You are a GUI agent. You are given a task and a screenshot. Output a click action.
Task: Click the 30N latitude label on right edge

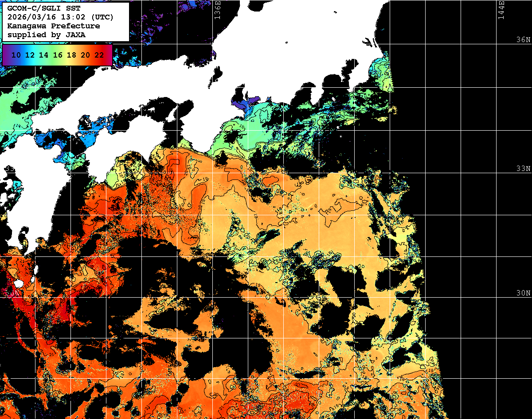pyautogui.click(x=523, y=293)
